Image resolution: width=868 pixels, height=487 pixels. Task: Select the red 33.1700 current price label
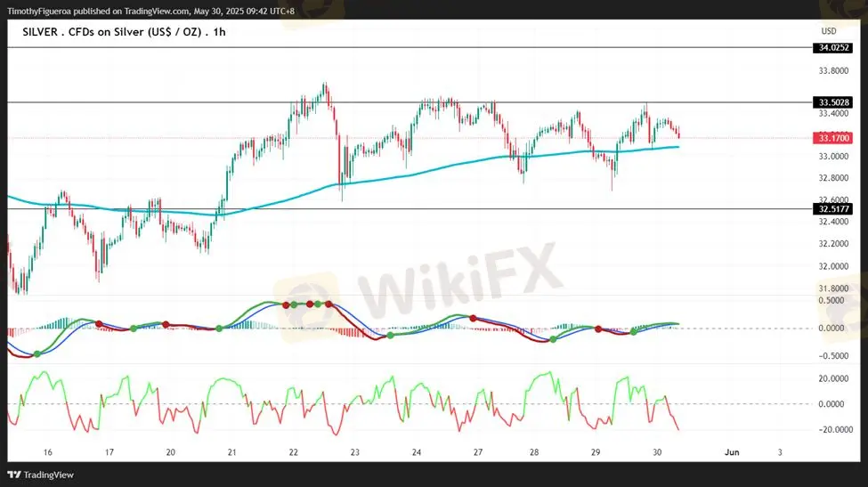(832, 138)
